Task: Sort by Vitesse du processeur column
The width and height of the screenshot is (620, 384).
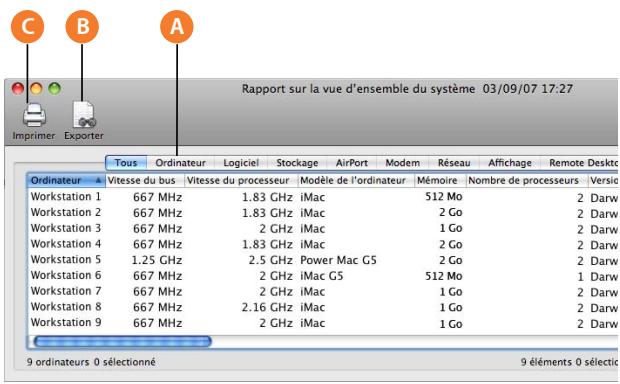Action: point(241,180)
